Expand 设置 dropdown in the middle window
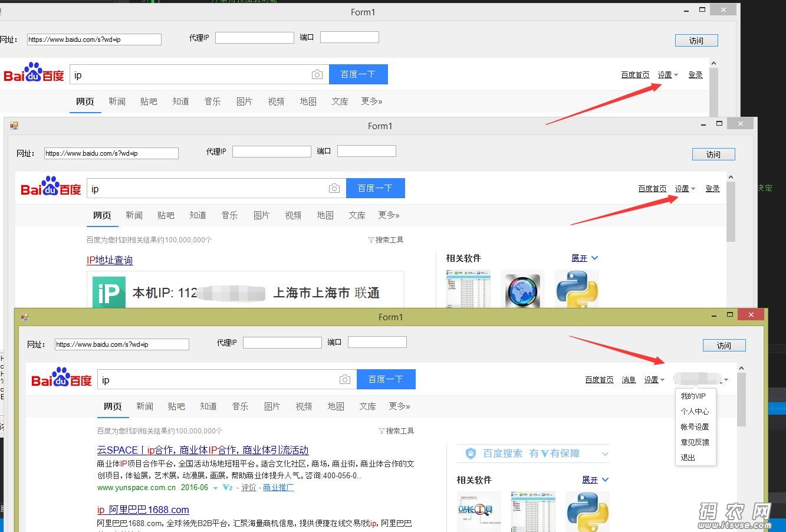The height and width of the screenshot is (532, 786). point(685,189)
